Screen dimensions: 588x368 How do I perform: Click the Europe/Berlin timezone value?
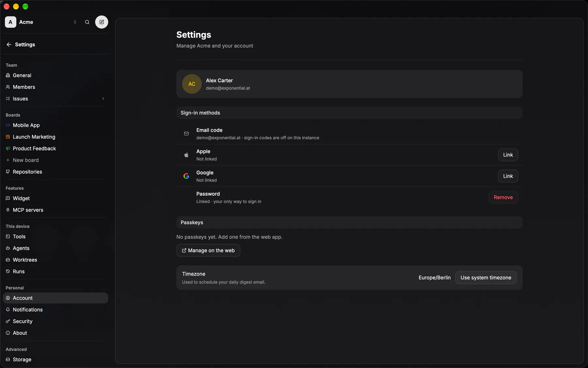434,277
